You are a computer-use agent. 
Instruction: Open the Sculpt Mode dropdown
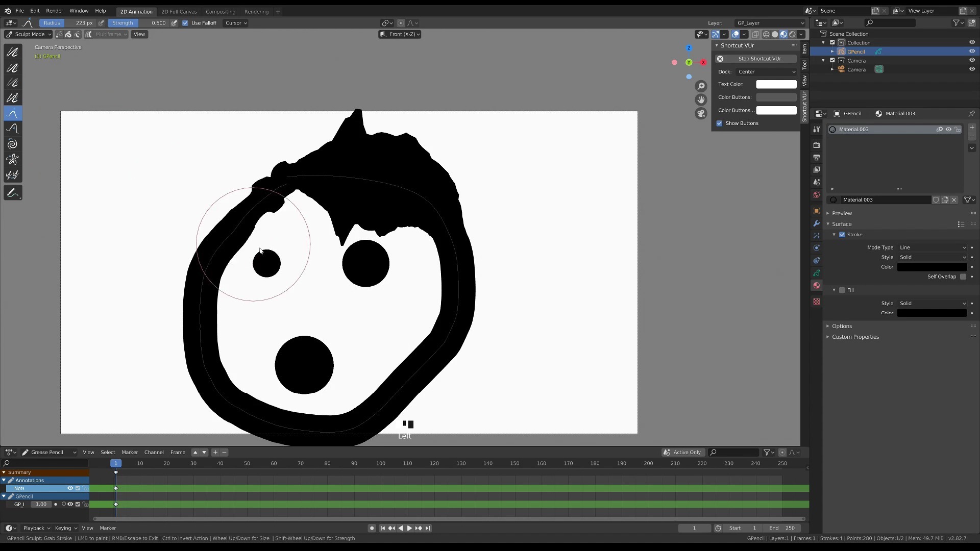click(29, 34)
